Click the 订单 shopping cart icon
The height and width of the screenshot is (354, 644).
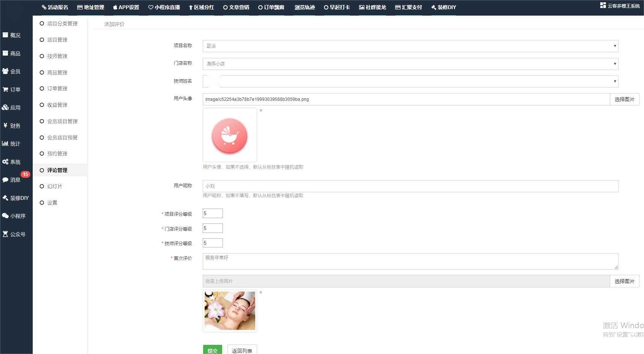click(x=5, y=89)
